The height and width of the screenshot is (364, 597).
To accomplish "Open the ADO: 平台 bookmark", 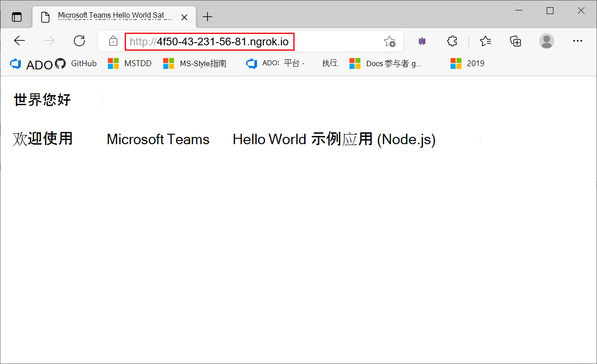I will tap(276, 63).
